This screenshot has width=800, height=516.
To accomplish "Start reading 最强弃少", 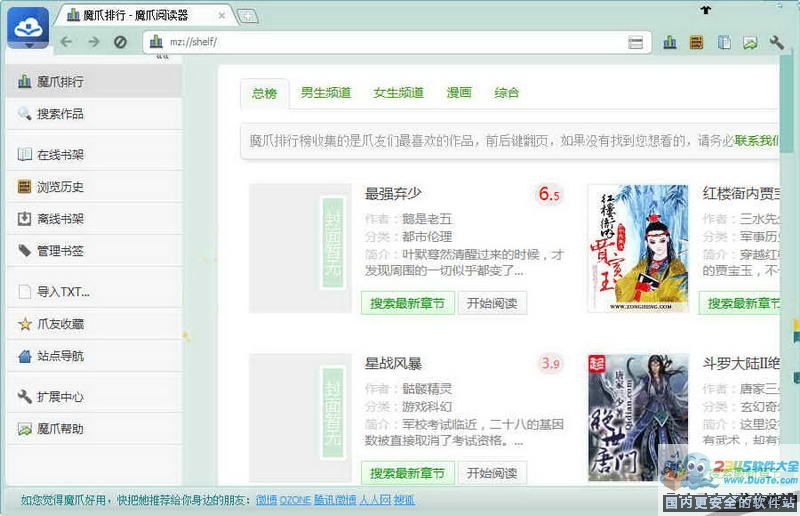I will coord(492,303).
